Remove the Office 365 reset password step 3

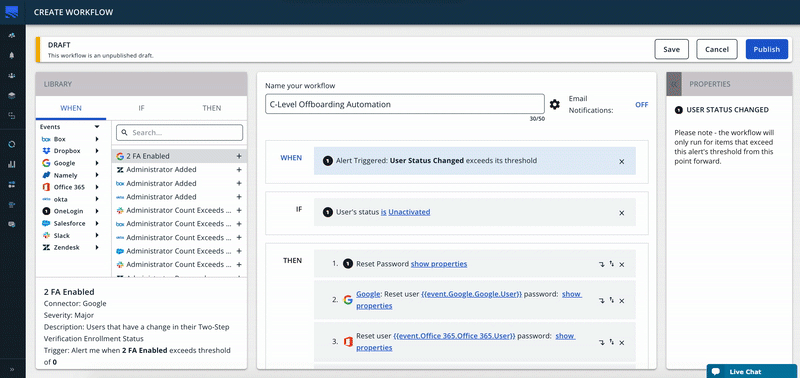tap(621, 342)
